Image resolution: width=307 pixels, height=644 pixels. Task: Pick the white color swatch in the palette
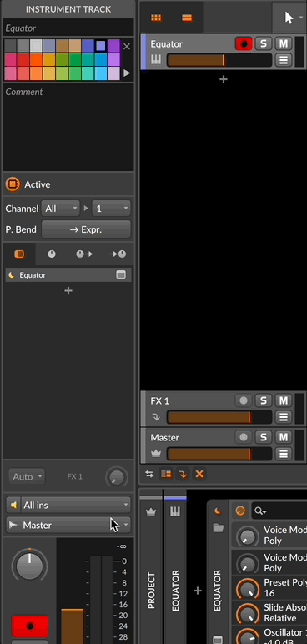pos(36,46)
